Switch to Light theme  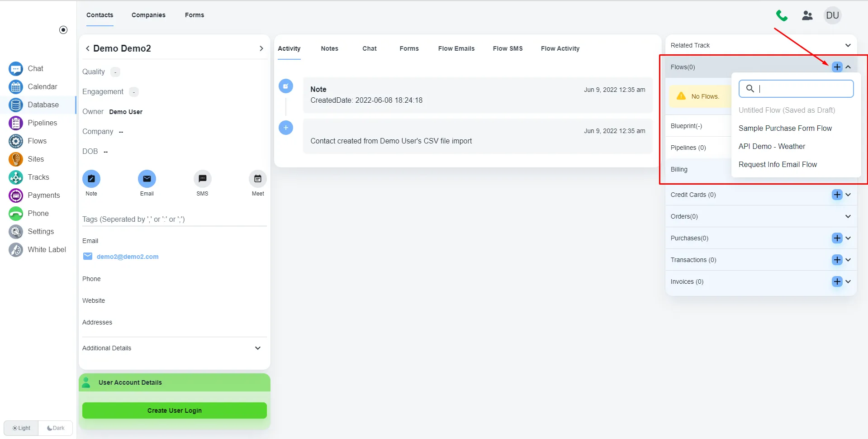click(x=21, y=428)
